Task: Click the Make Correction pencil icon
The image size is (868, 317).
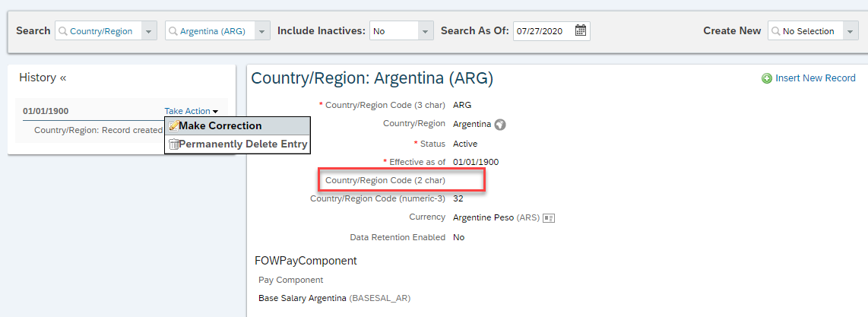Action: coord(173,126)
